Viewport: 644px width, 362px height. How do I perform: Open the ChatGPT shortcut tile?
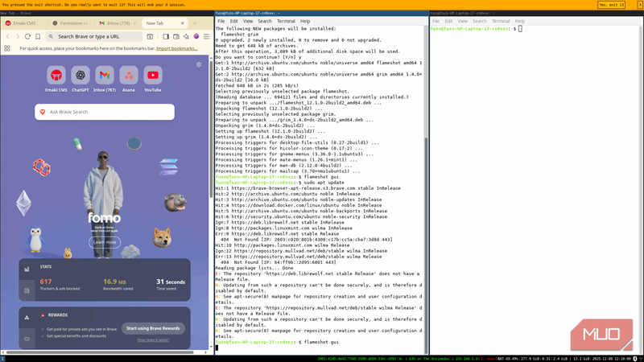point(80,76)
